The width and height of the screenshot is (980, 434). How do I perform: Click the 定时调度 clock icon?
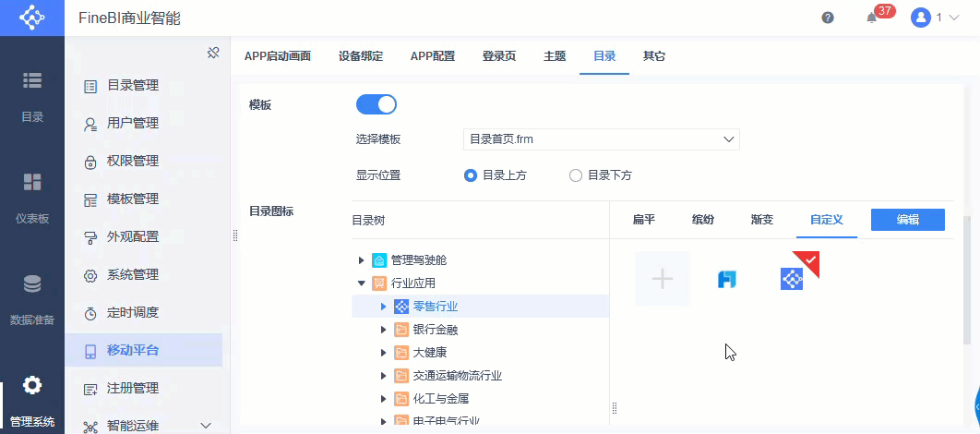(x=90, y=314)
